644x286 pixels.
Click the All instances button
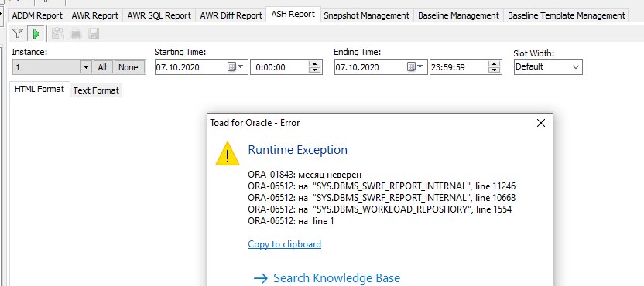103,67
